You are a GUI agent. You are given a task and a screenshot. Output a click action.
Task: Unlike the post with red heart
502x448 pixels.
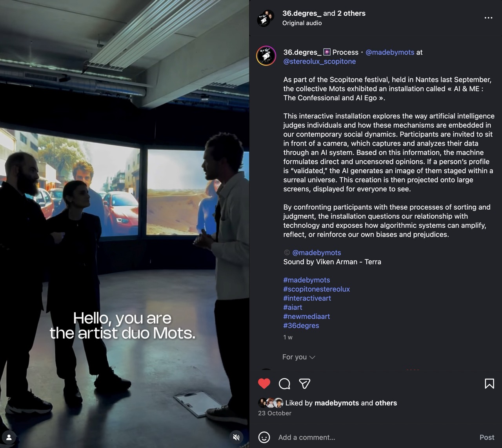pyautogui.click(x=264, y=383)
